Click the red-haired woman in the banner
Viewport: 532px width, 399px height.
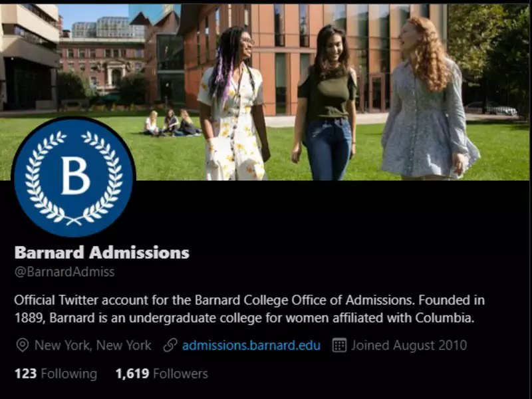coord(428,98)
